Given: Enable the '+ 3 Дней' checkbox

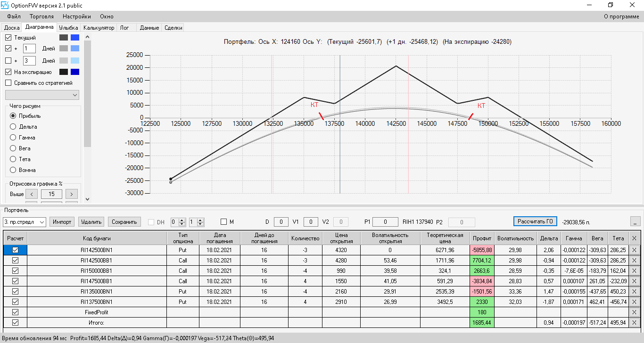Looking at the screenshot, I should click(x=8, y=60).
